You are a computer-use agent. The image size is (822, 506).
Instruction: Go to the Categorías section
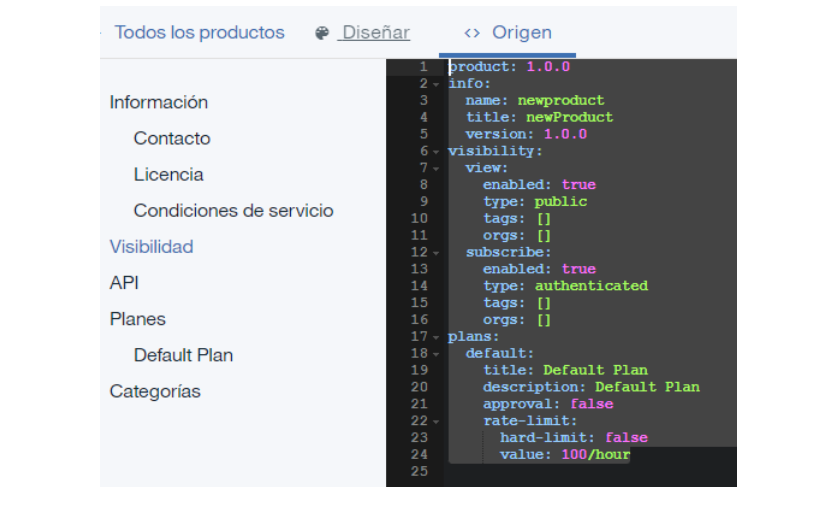pyautogui.click(x=155, y=391)
